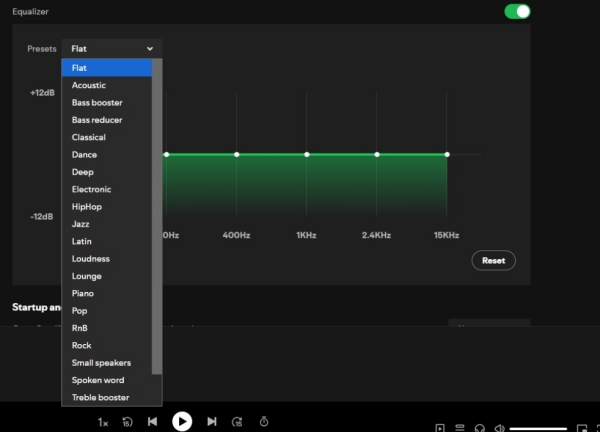This screenshot has height=432, width=600.
Task: Pick the Latin preset
Action: click(107, 241)
